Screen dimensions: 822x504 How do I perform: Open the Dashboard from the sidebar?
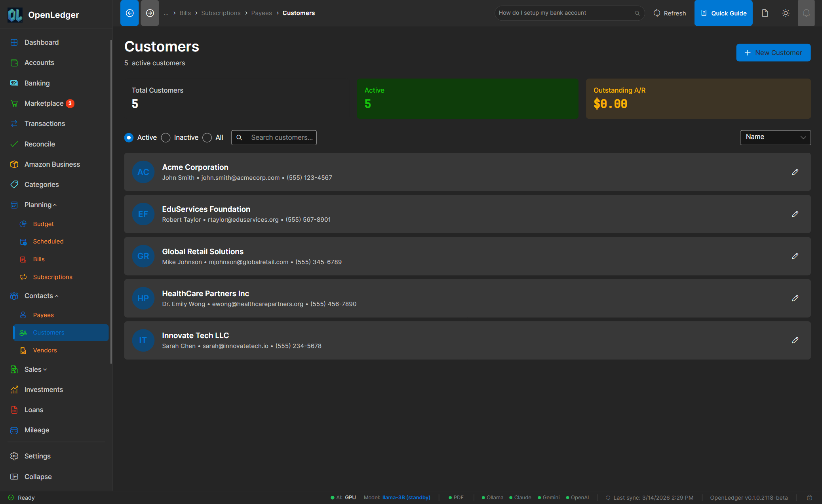tap(41, 42)
